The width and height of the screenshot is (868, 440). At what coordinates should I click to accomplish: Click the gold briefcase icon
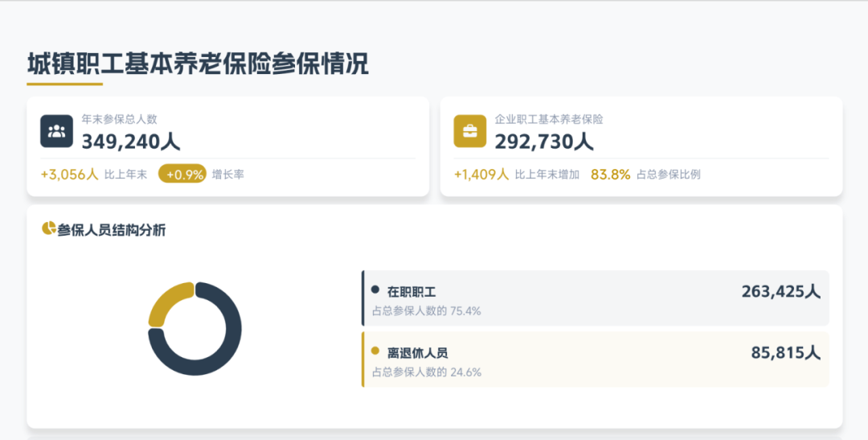(x=469, y=132)
